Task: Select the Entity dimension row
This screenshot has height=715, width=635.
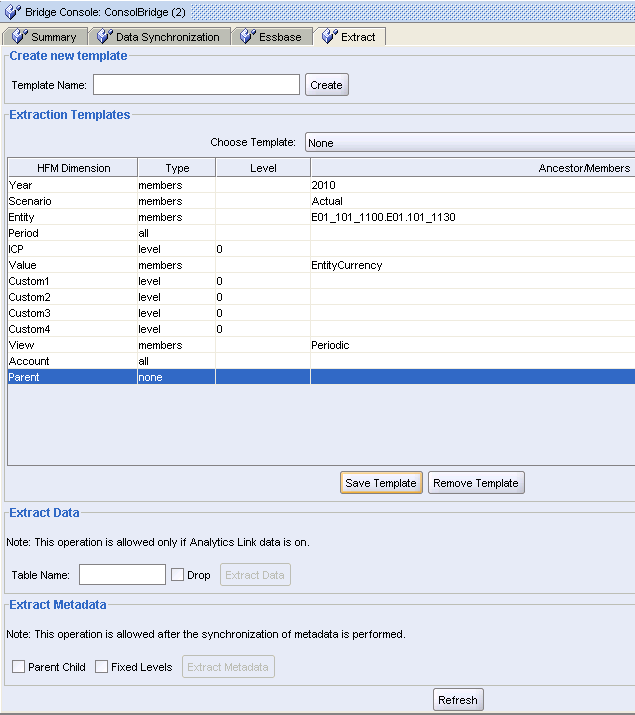Action: 321,217
